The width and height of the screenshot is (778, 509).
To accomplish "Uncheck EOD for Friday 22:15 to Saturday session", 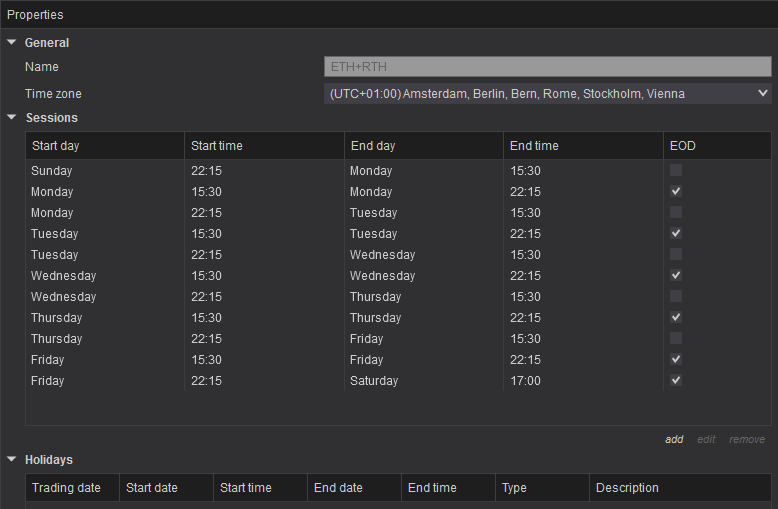I will pyautogui.click(x=677, y=381).
